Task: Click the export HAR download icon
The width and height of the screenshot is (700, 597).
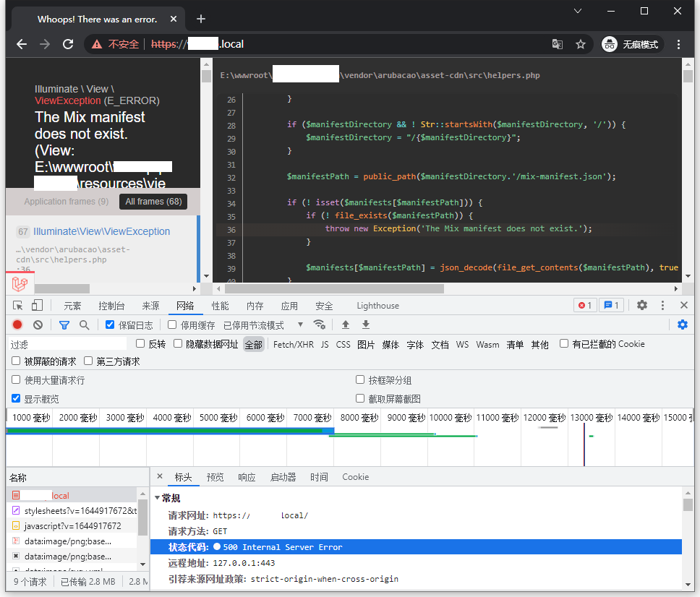Action: [x=366, y=325]
